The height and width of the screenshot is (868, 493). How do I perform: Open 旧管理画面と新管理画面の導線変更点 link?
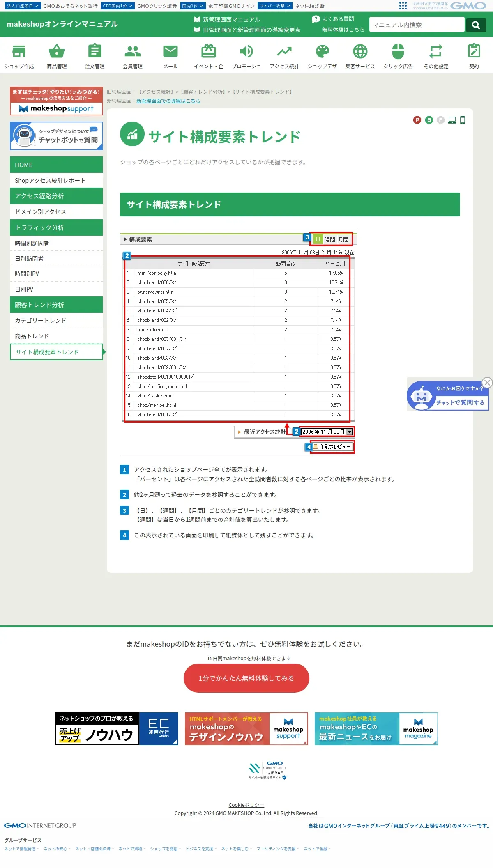(x=251, y=30)
